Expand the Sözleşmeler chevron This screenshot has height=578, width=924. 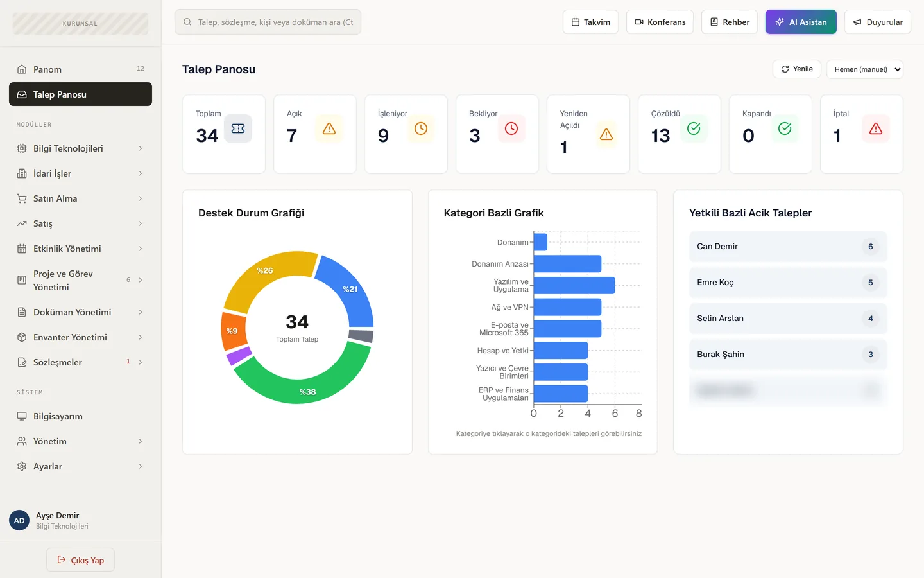141,362
